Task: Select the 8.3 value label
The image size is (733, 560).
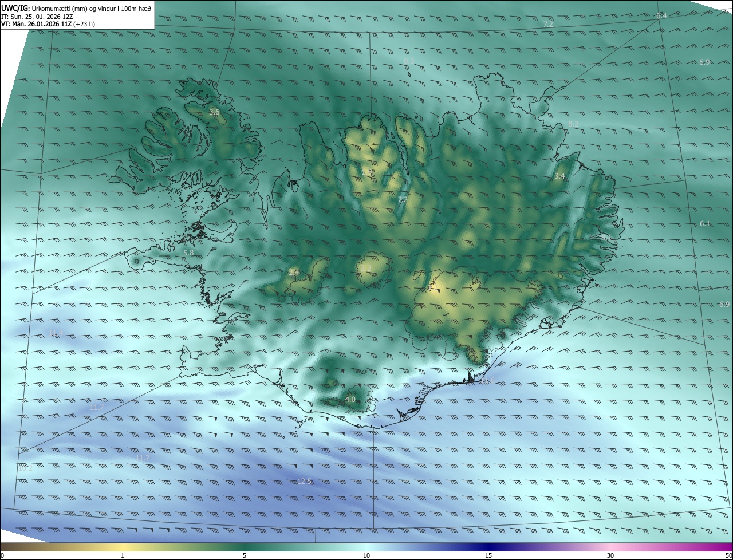Action: tap(409, 61)
